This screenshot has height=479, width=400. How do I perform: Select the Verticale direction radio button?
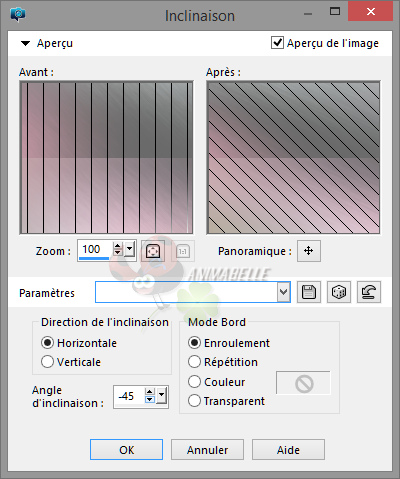click(x=47, y=362)
